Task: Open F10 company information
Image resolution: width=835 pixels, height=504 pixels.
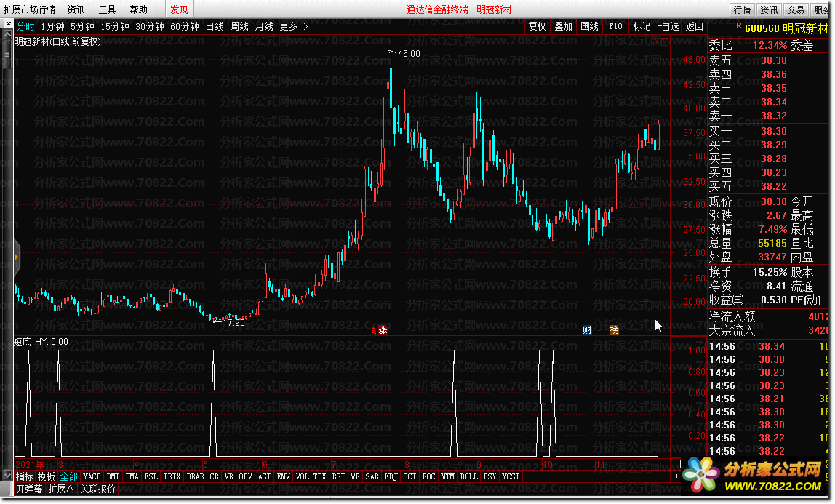Action: [x=615, y=27]
